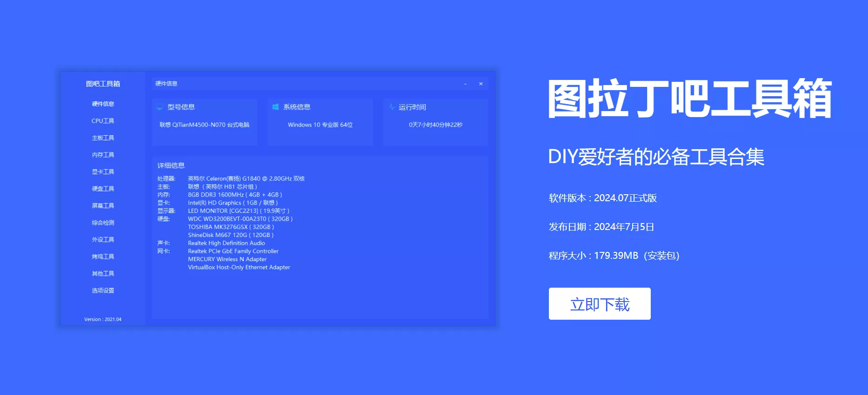Click the Celeron G1840 processor line
The image size is (868, 395).
coord(246,178)
